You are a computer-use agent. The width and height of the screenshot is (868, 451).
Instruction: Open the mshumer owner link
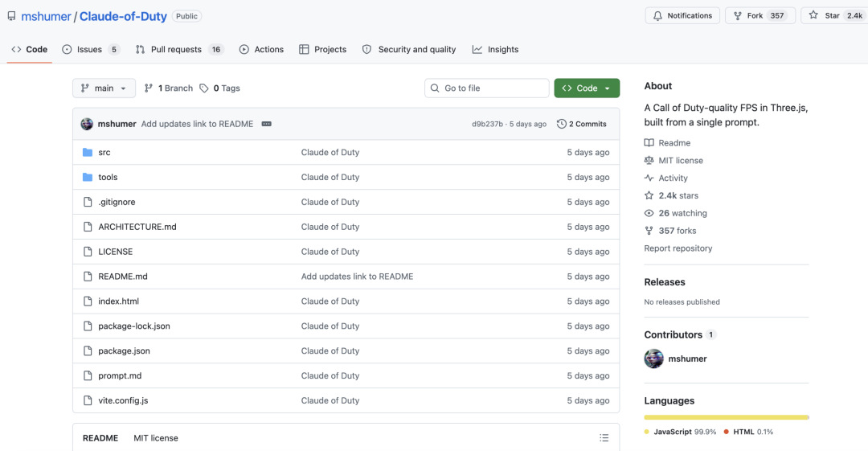click(46, 16)
